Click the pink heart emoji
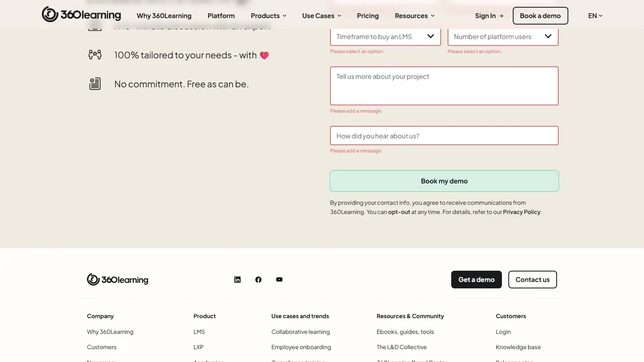The width and height of the screenshot is (644, 362). pyautogui.click(x=264, y=56)
